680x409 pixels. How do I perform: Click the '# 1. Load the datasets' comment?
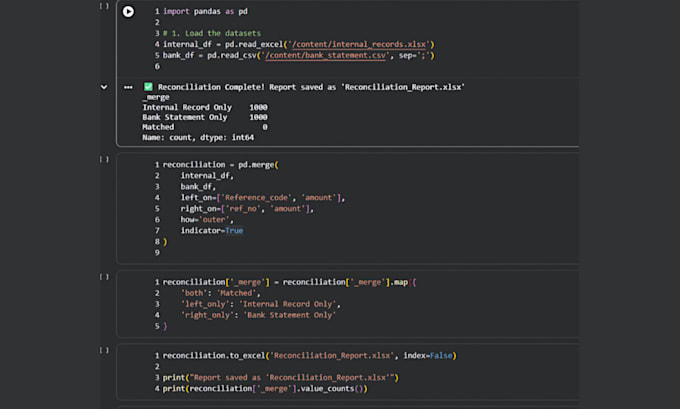tap(212, 33)
